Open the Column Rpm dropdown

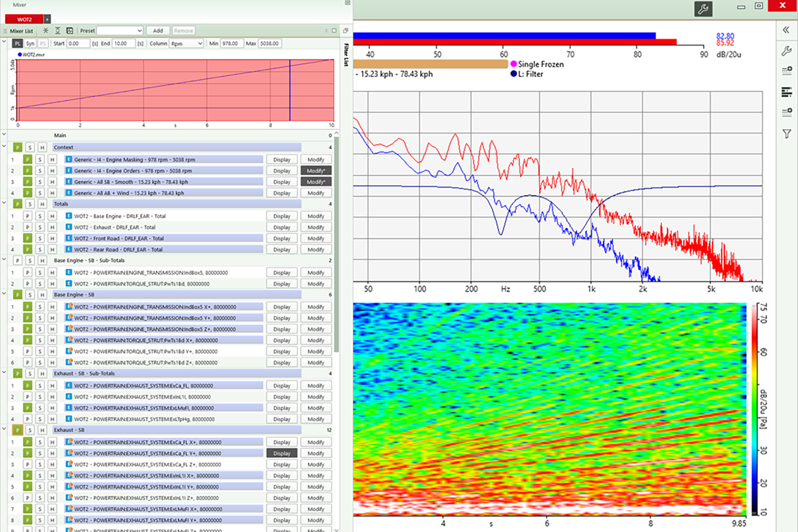(x=187, y=44)
